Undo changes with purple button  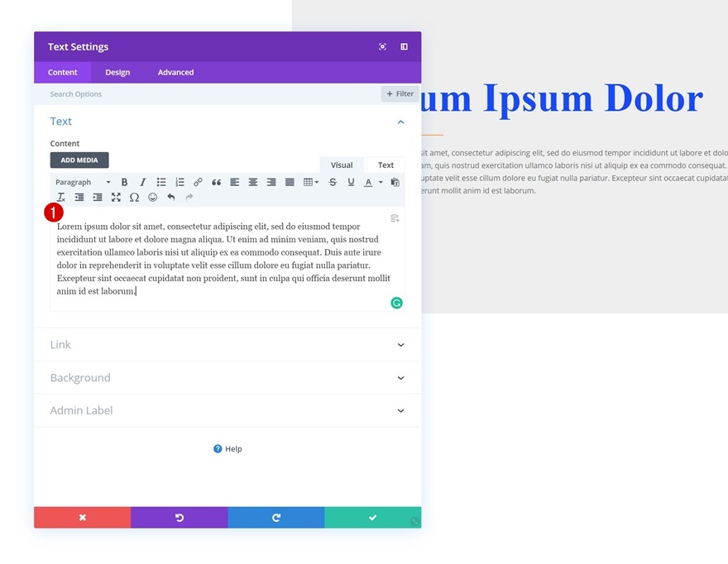coord(180,518)
